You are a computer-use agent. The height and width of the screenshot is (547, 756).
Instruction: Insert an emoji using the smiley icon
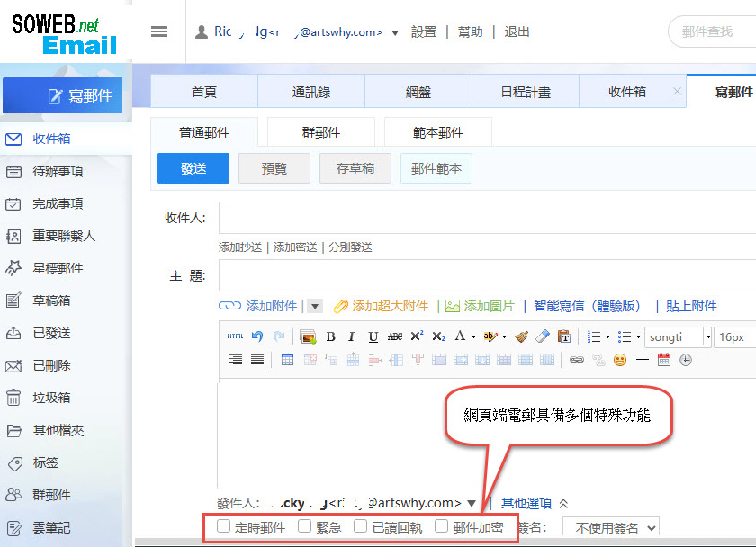620,360
